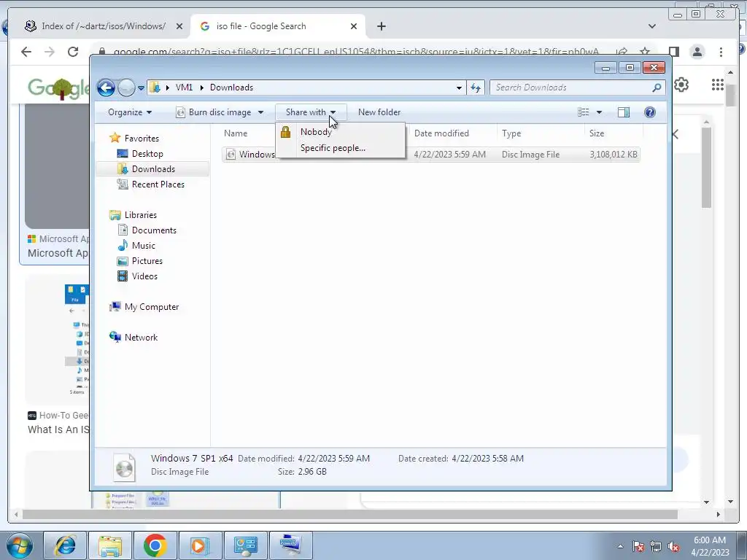Click the Explorer Forward arrow button

(x=126, y=87)
